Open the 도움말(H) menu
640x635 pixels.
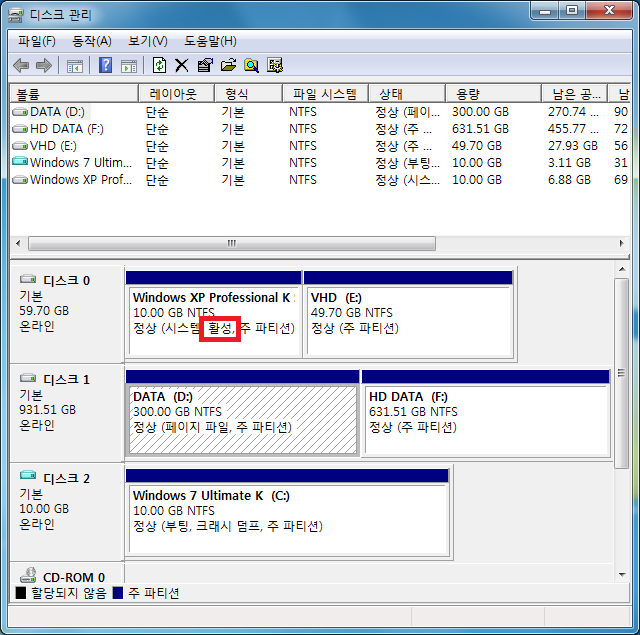pyautogui.click(x=210, y=41)
